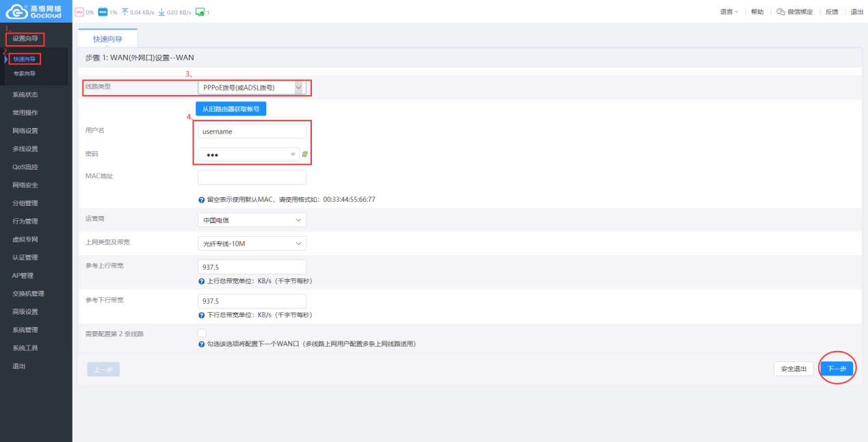Open the 线路类型 PPPoE dropdown
This screenshot has height=442, width=868.
click(251, 88)
